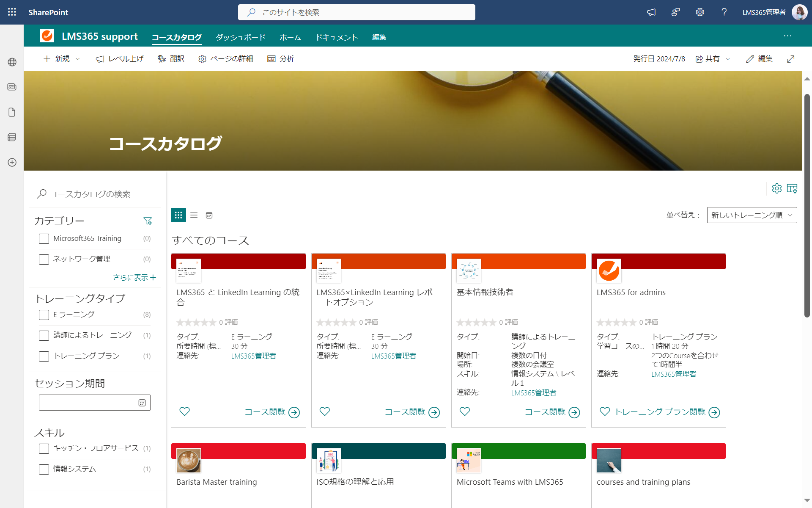Open the 翻訳 (Translate) tool
The height and width of the screenshot is (508, 812).
[x=171, y=59]
